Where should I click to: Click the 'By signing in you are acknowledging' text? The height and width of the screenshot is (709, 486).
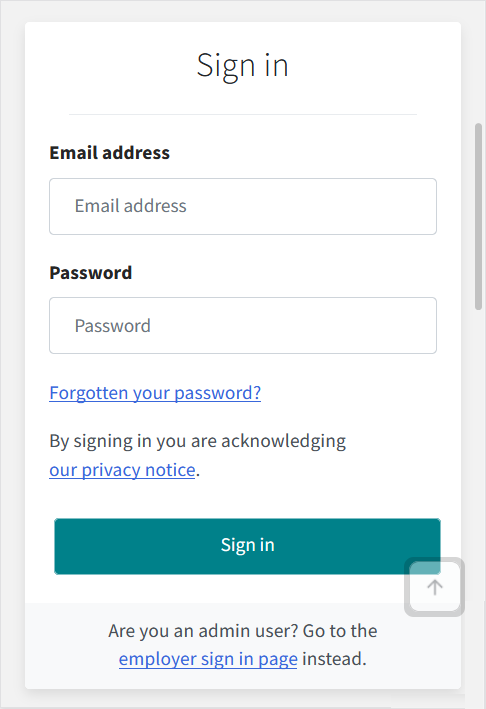click(x=198, y=441)
